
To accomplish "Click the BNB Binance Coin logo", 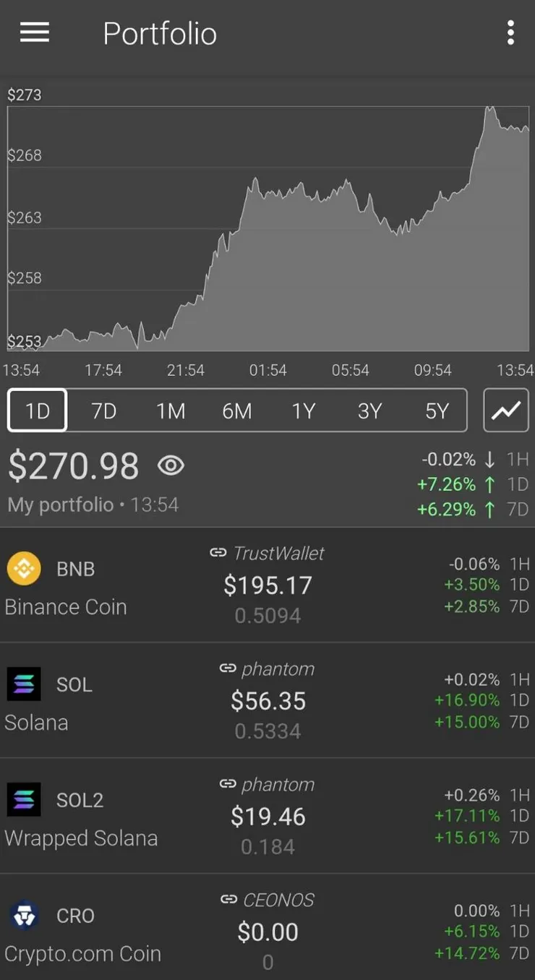I will [24, 569].
